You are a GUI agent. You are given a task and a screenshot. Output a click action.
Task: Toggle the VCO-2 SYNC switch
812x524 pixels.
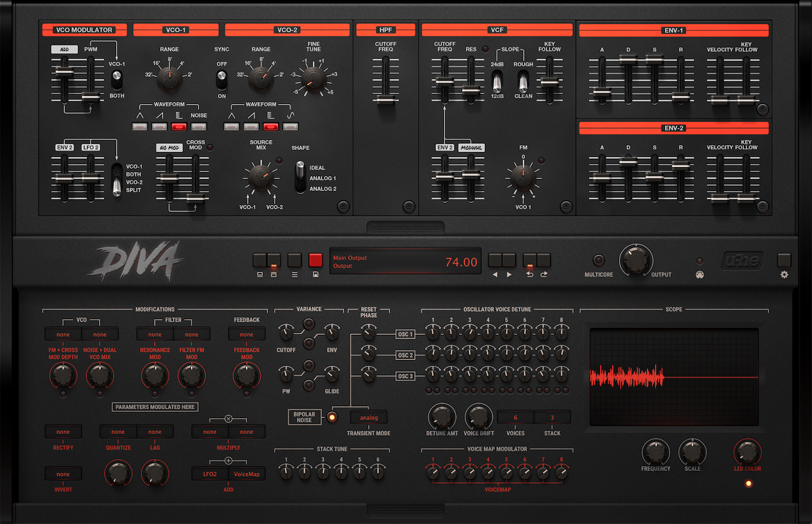click(x=221, y=79)
